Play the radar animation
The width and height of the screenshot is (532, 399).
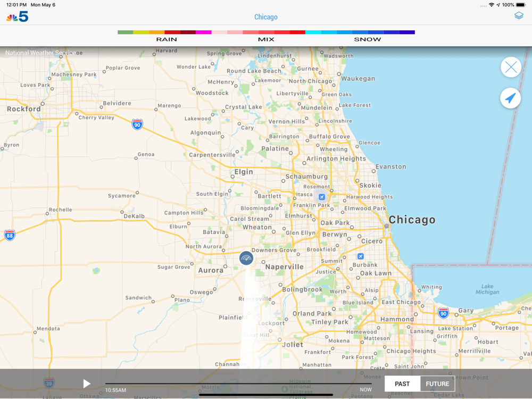87,384
